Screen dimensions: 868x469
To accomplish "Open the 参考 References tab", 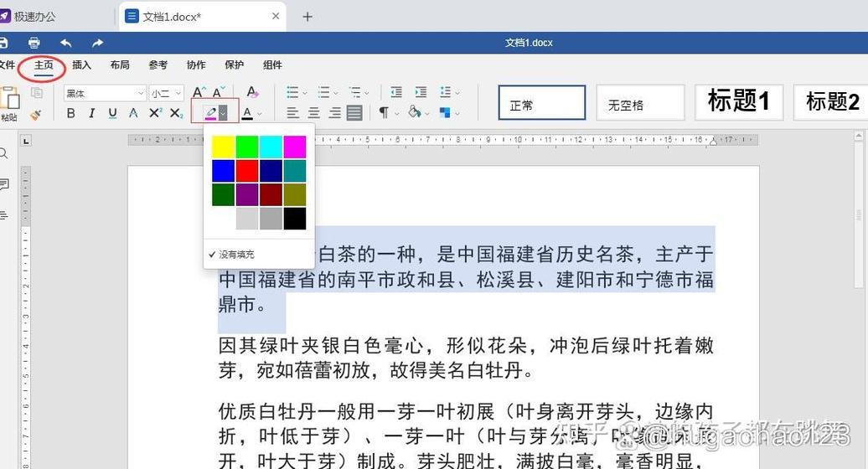I will [158, 65].
